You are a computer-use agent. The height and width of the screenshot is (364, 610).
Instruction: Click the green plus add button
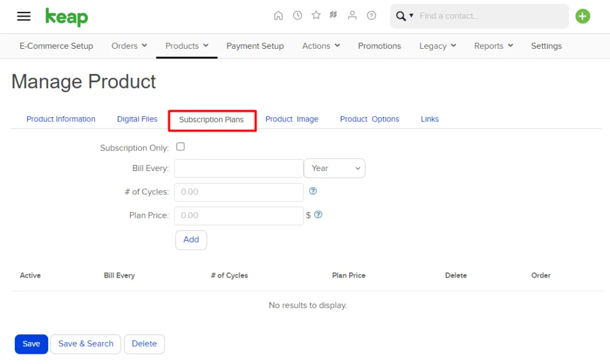click(583, 16)
